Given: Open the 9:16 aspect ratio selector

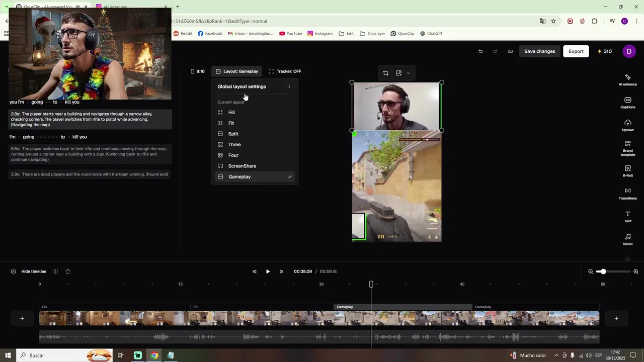Looking at the screenshot, I should (x=197, y=71).
